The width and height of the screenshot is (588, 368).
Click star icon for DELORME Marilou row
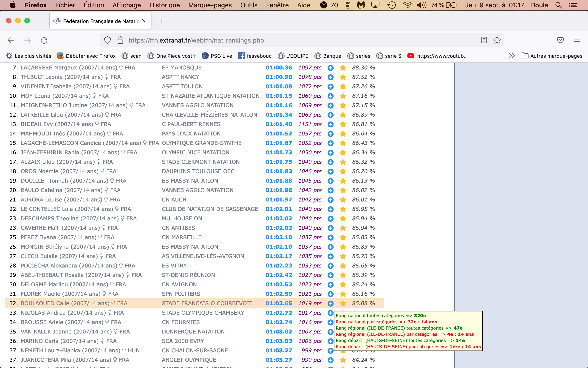(343, 285)
